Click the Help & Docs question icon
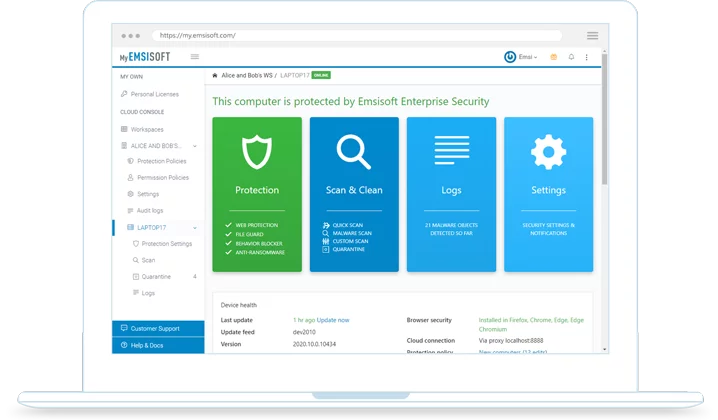The image size is (718, 420). [x=124, y=345]
